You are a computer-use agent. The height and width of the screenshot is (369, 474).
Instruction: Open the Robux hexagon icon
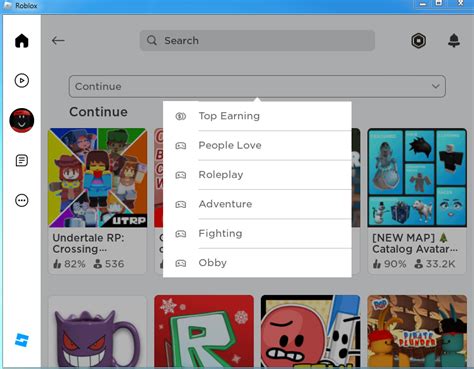pos(418,41)
